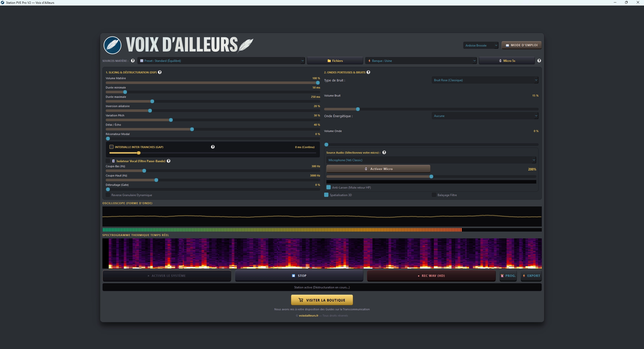Expand Preset : Standard (Équilibré) dropdown
Image resolution: width=644 pixels, height=349 pixels.
[x=221, y=61]
